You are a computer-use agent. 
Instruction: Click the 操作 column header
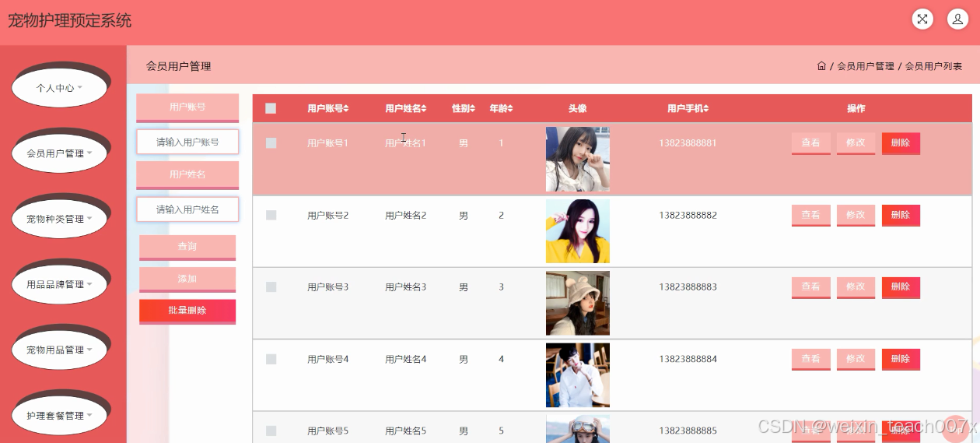[856, 109]
